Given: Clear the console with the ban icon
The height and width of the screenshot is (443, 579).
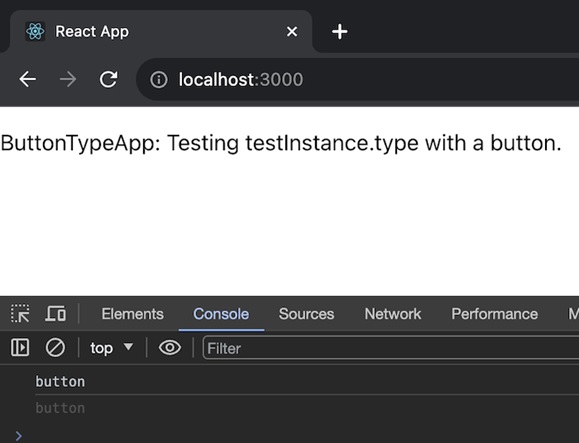Looking at the screenshot, I should (55, 348).
